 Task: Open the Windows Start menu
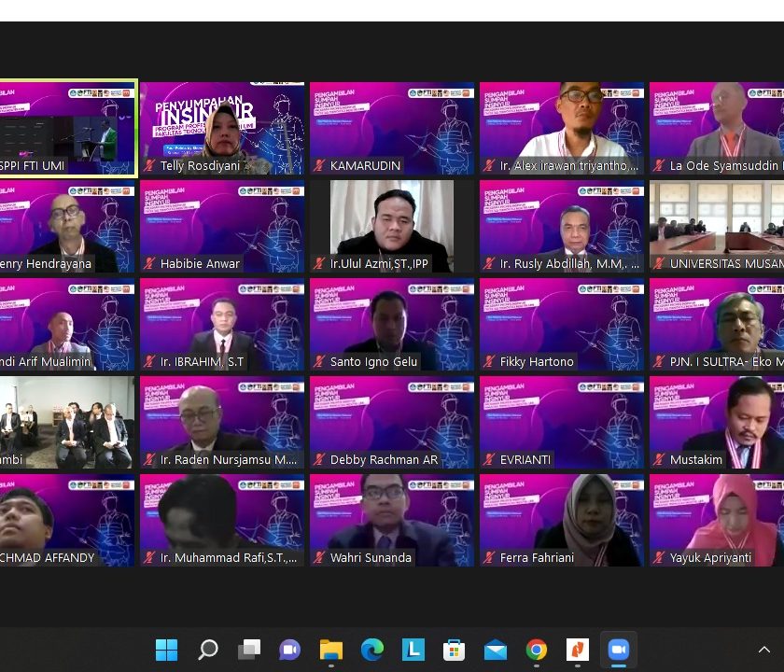166,650
